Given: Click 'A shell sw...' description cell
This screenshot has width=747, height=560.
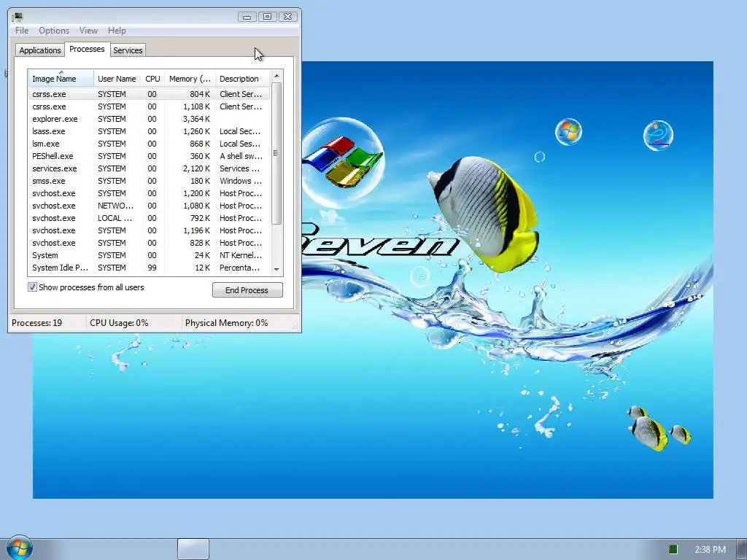Looking at the screenshot, I should (241, 156).
